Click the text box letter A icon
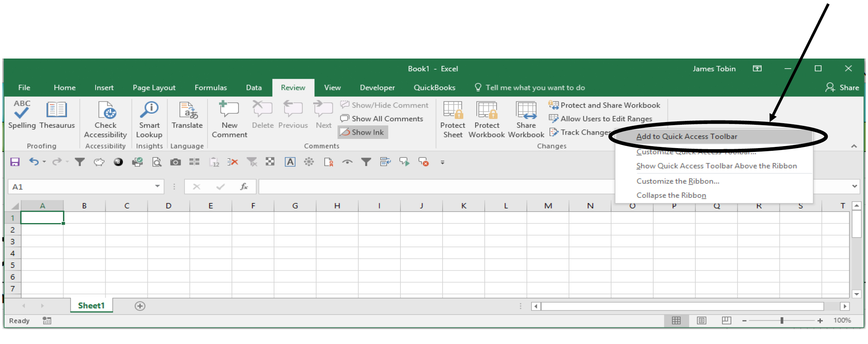 pyautogui.click(x=290, y=162)
